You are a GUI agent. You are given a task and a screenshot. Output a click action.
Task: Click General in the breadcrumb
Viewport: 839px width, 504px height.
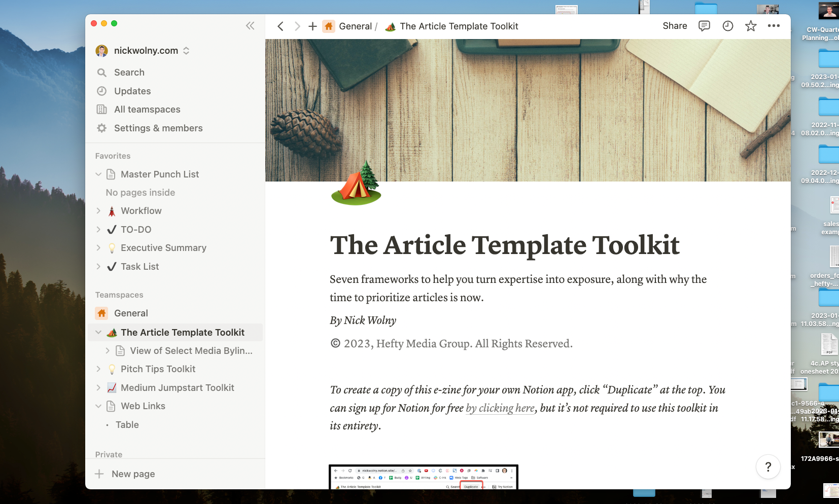[356, 26]
